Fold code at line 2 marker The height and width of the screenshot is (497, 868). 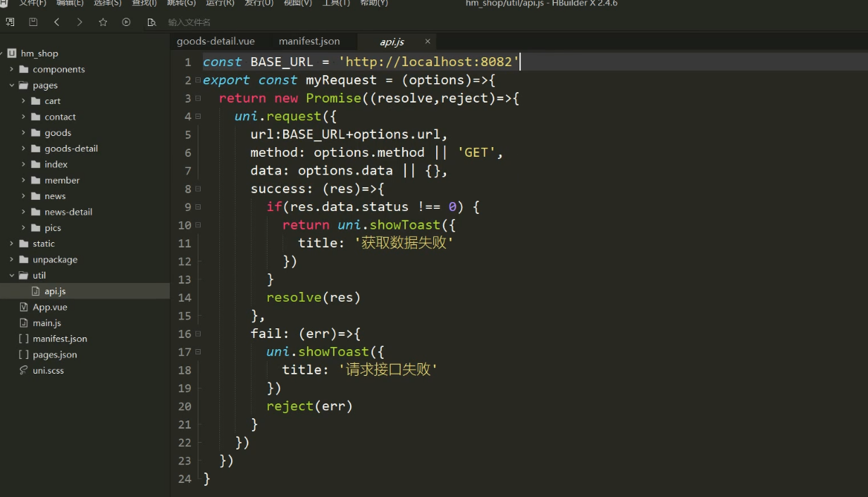click(x=198, y=80)
